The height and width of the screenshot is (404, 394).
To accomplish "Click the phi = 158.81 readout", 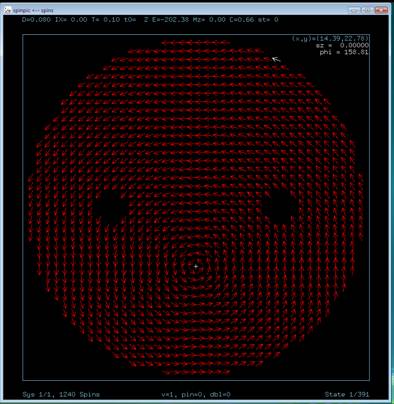I will tap(344, 52).
